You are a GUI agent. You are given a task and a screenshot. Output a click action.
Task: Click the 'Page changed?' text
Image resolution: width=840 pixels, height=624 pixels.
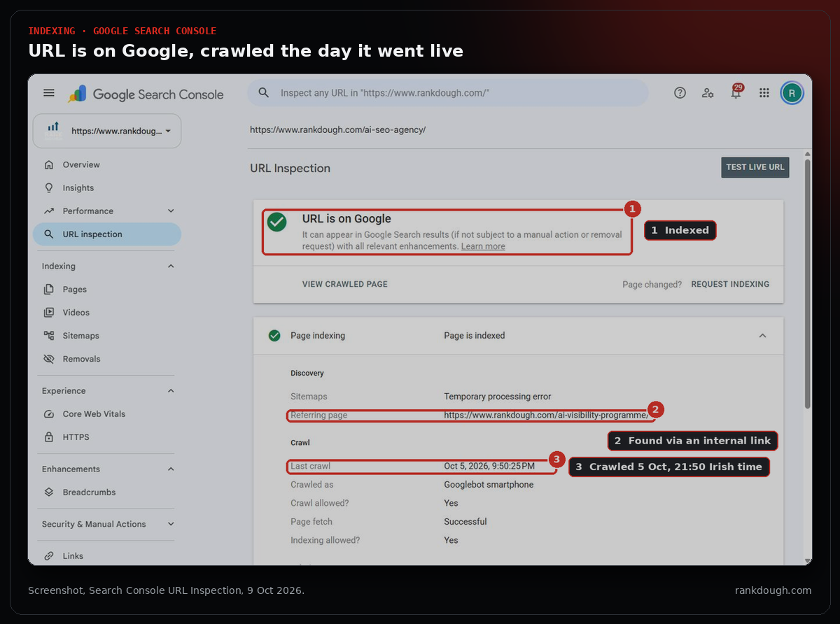(652, 285)
